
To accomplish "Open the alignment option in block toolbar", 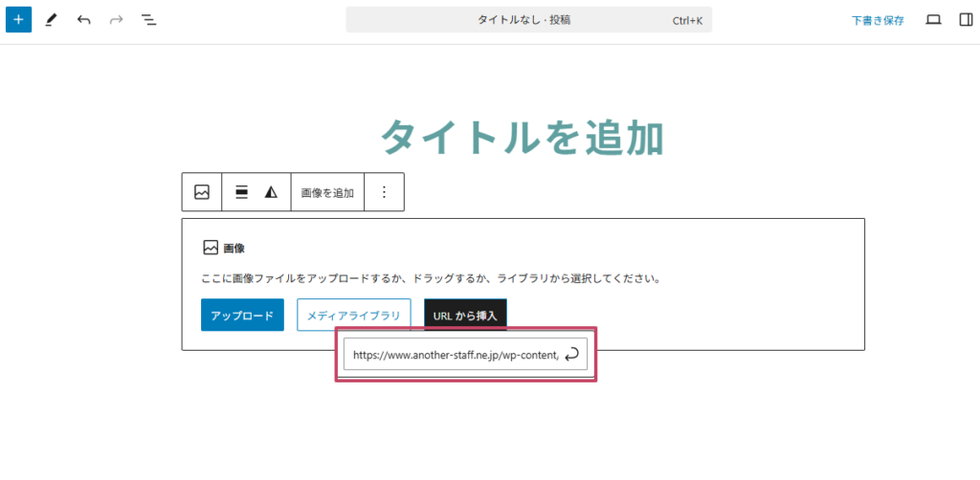I will point(242,192).
